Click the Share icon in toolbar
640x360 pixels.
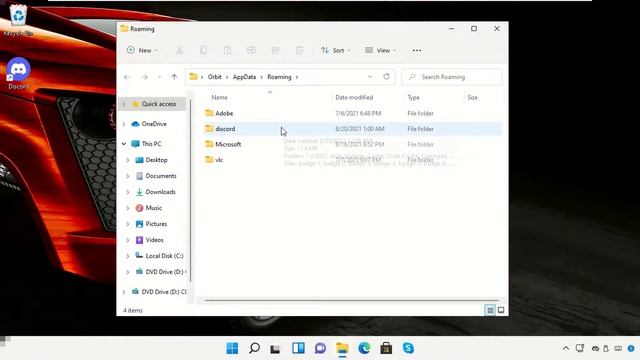276,50
